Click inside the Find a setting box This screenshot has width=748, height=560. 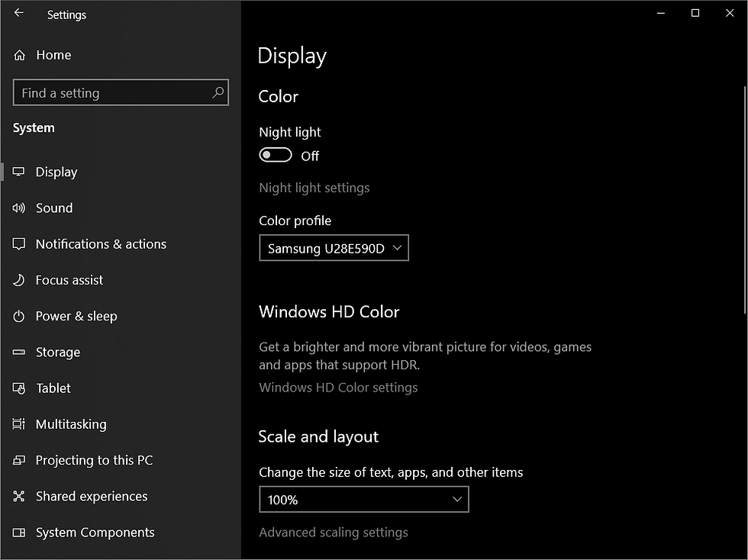coord(120,92)
